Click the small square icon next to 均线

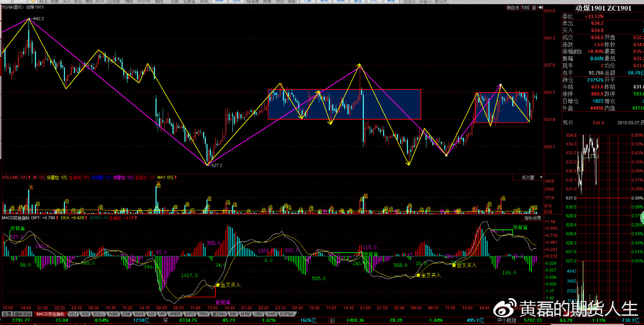[533, 8]
